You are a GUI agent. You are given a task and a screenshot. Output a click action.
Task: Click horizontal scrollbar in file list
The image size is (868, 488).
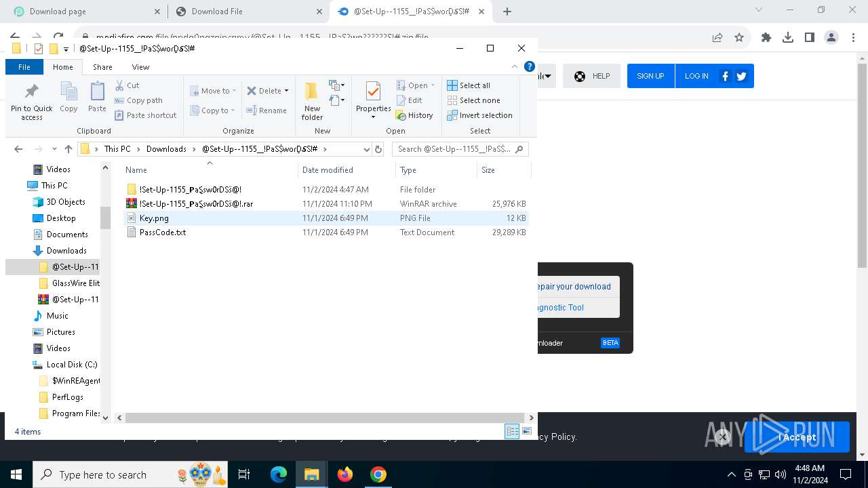[325, 418]
